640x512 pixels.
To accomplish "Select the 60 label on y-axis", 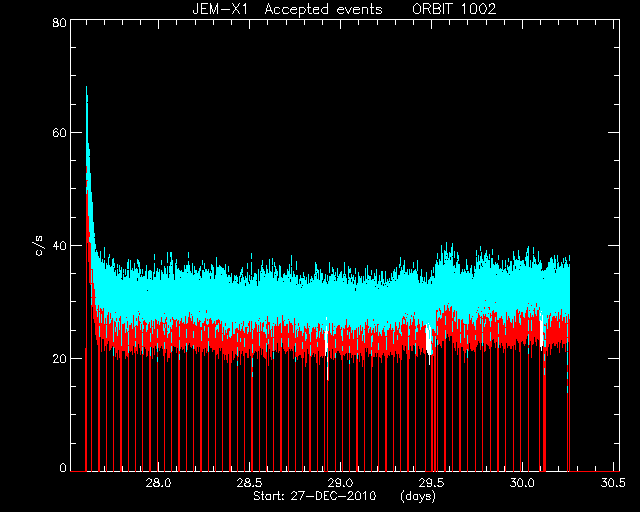I will click(x=60, y=133).
